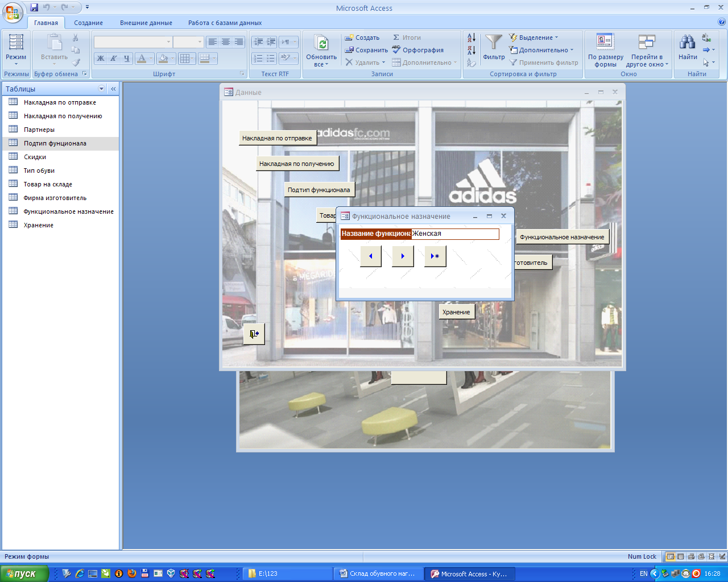The image size is (728, 582).
Task: Click Обновить все refresh icon
Action: click(321, 44)
